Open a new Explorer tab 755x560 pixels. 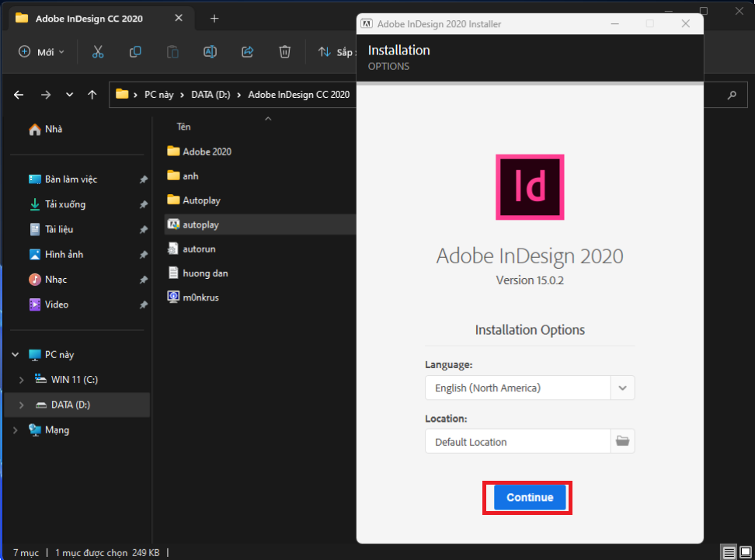(214, 19)
